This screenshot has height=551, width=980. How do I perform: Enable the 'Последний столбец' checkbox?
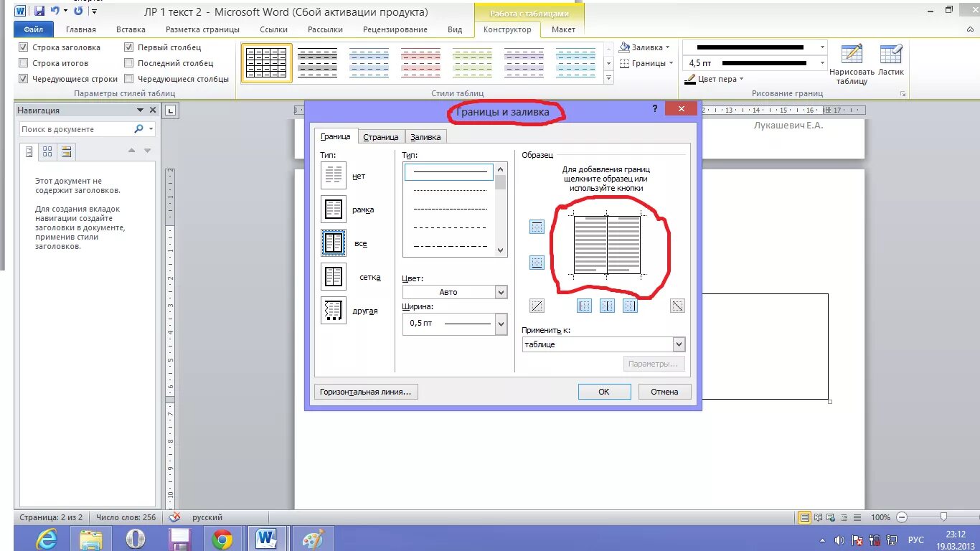pos(129,63)
